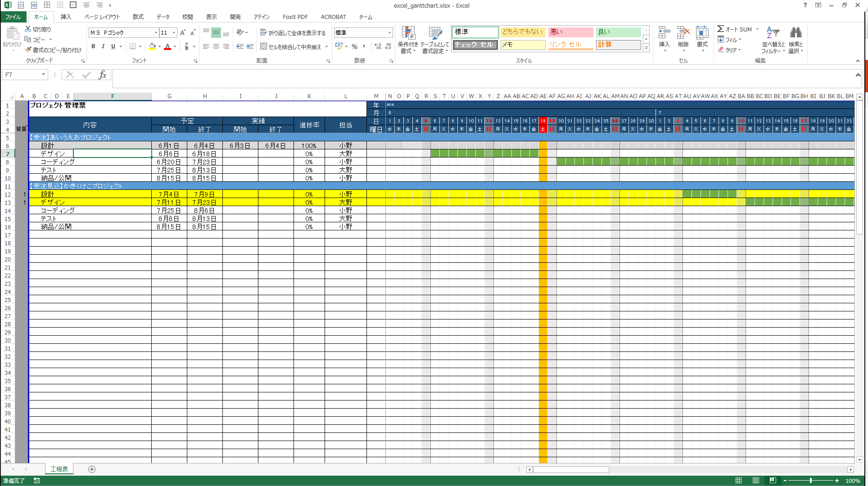The width and height of the screenshot is (868, 486).
Task: Click the Insert Function fx icon
Action: click(103, 75)
